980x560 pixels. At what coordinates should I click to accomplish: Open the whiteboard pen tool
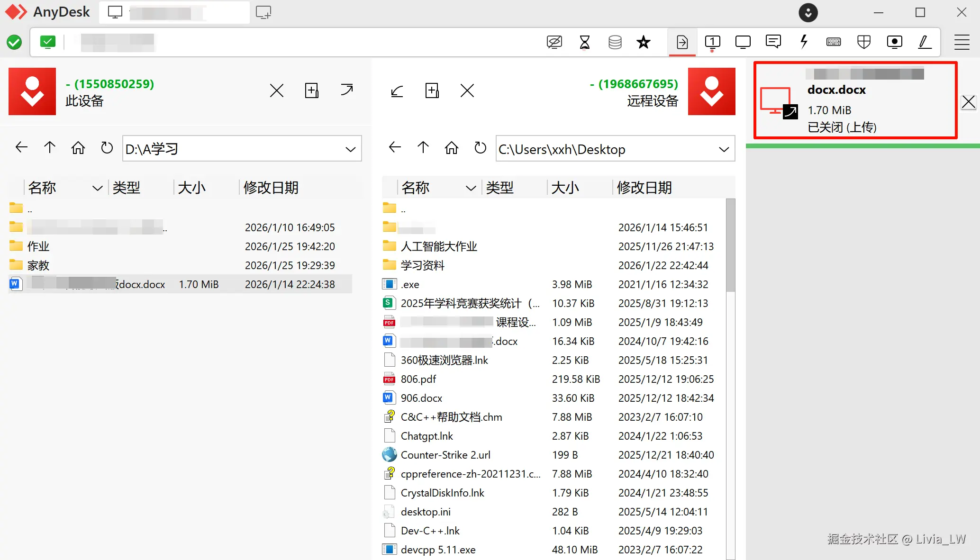pos(925,42)
